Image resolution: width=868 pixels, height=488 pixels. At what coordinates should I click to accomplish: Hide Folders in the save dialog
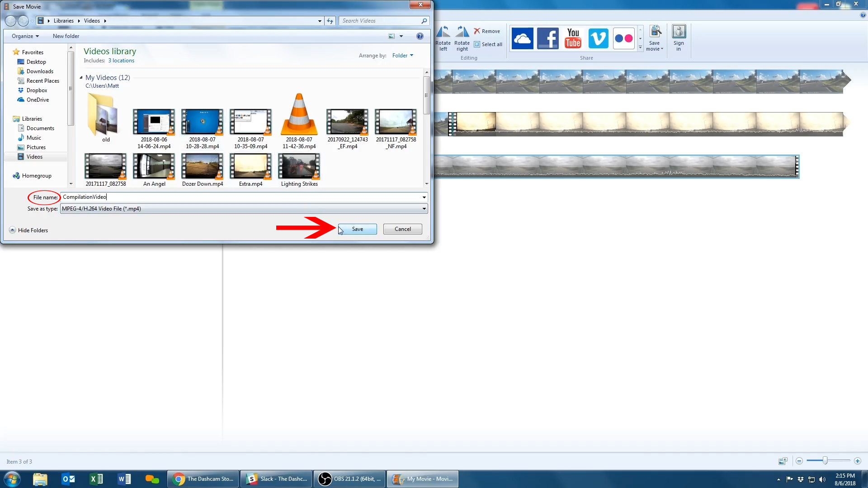coord(28,230)
